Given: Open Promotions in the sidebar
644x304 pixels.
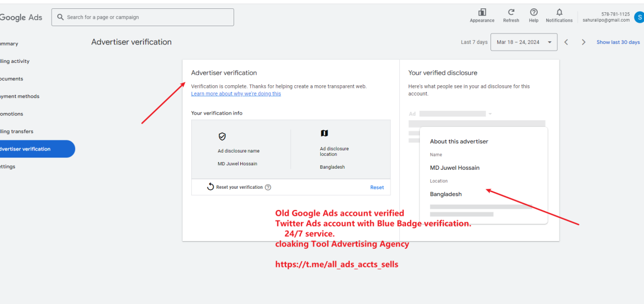Looking at the screenshot, I should tap(12, 114).
